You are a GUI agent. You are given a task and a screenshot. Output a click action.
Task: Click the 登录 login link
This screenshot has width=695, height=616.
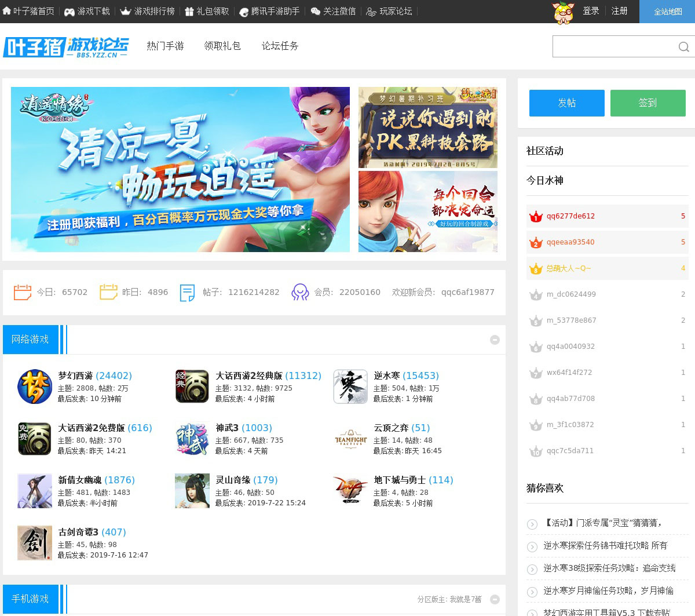click(x=591, y=11)
